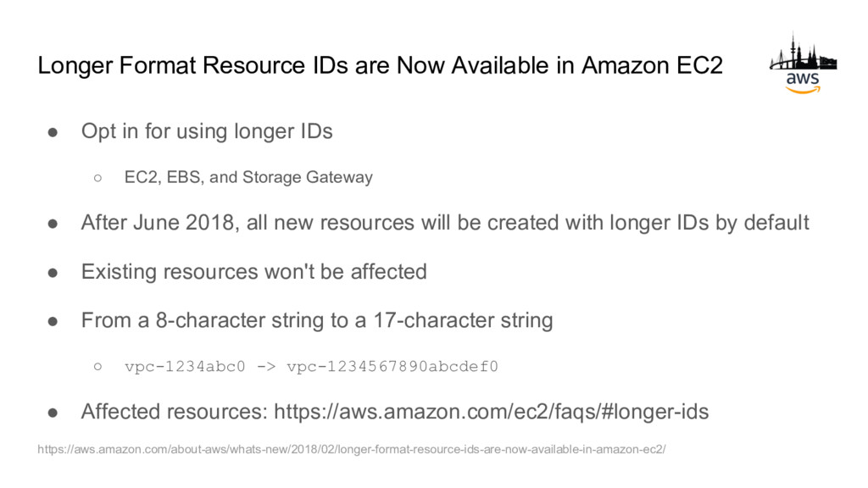Click the bullet before 'After June 2018'
The image size is (868, 488).
point(53,224)
